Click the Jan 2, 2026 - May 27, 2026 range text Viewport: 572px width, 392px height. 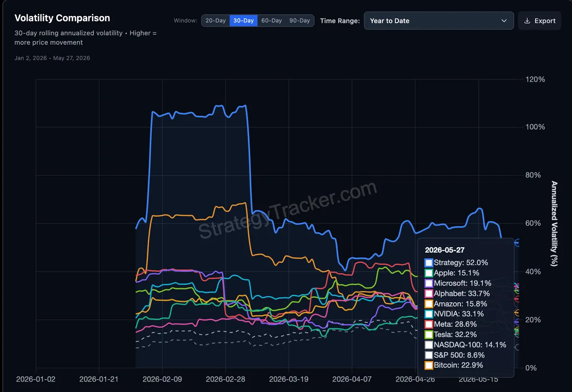click(x=52, y=58)
